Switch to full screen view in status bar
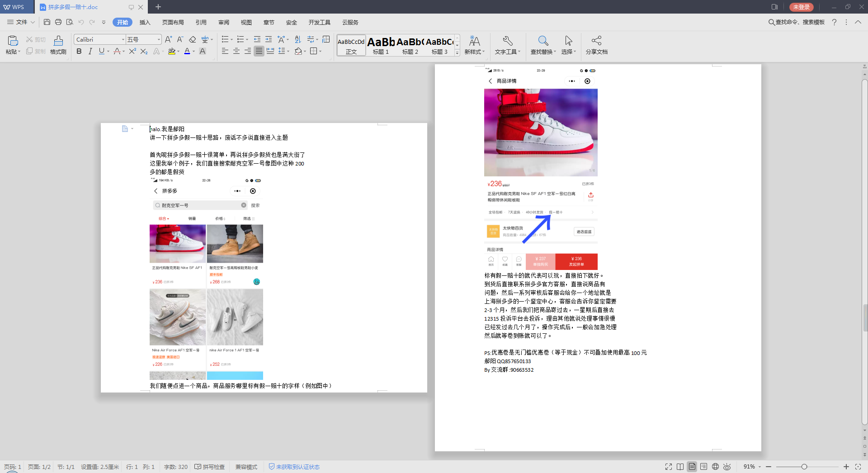The width and height of the screenshot is (868, 473). point(669,467)
